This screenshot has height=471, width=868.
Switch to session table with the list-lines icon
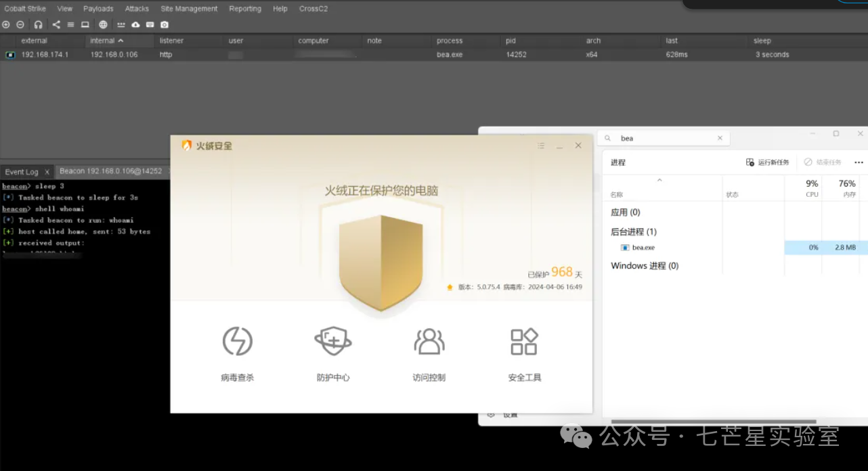[70, 24]
